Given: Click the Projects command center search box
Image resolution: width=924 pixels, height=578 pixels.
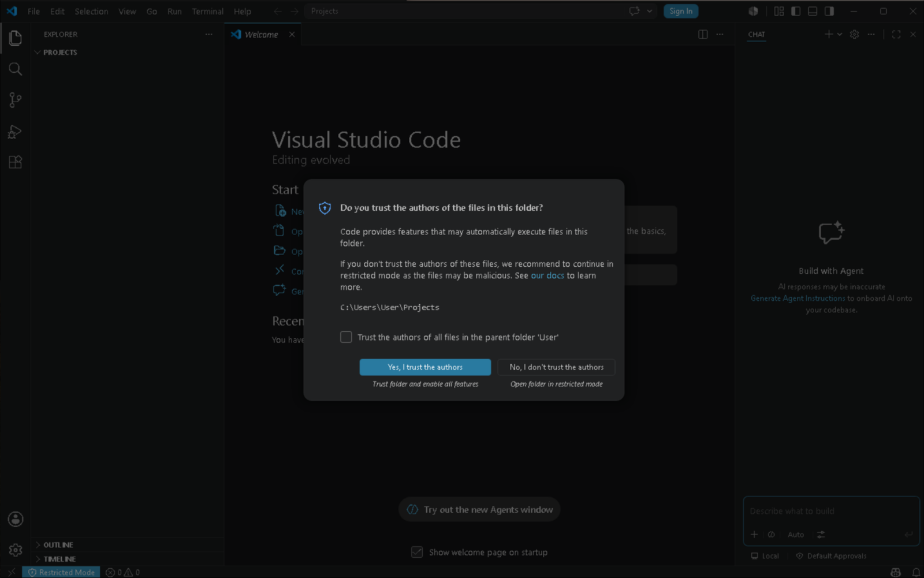Looking at the screenshot, I should tap(464, 12).
